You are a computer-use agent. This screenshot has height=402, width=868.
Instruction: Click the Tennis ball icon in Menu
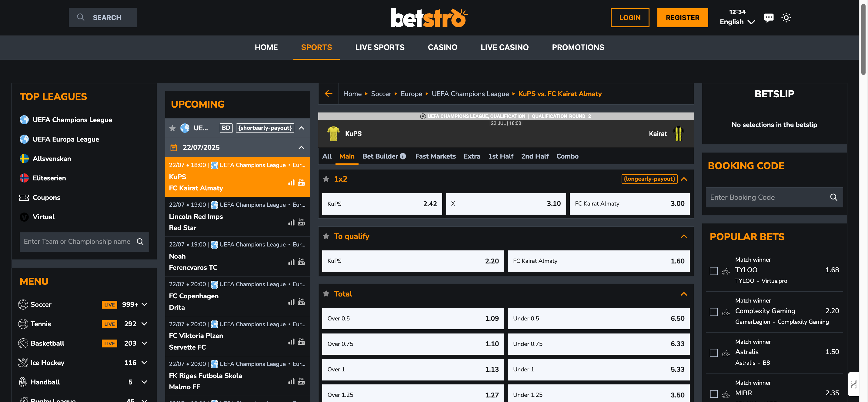tap(23, 324)
